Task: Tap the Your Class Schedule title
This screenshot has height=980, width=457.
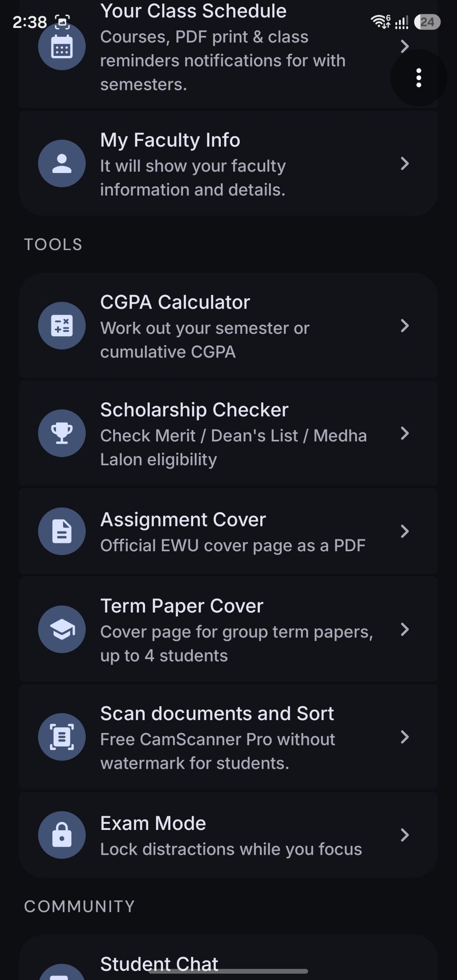Action: point(193,11)
